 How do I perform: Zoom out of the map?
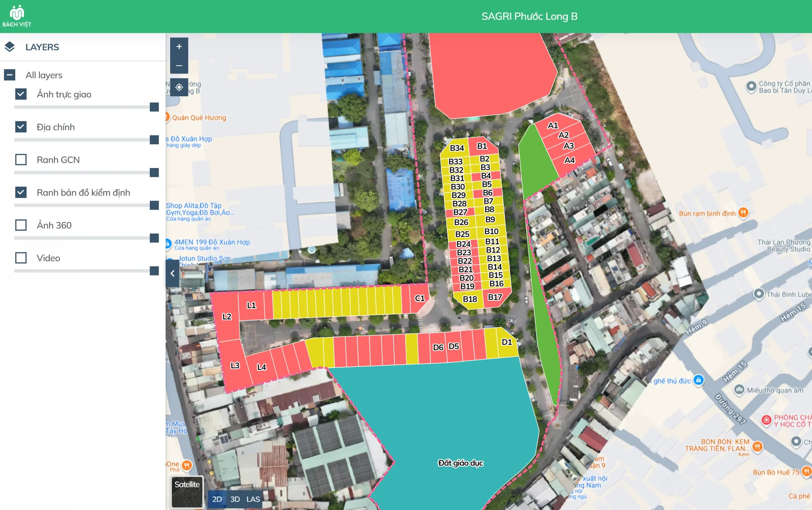click(179, 65)
